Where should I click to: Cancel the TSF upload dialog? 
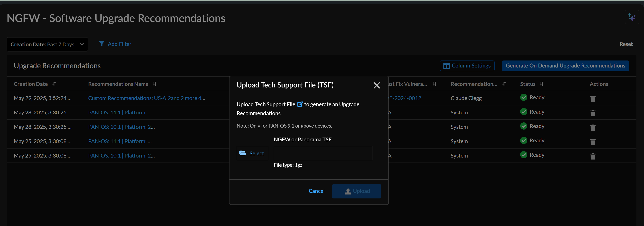point(316,191)
